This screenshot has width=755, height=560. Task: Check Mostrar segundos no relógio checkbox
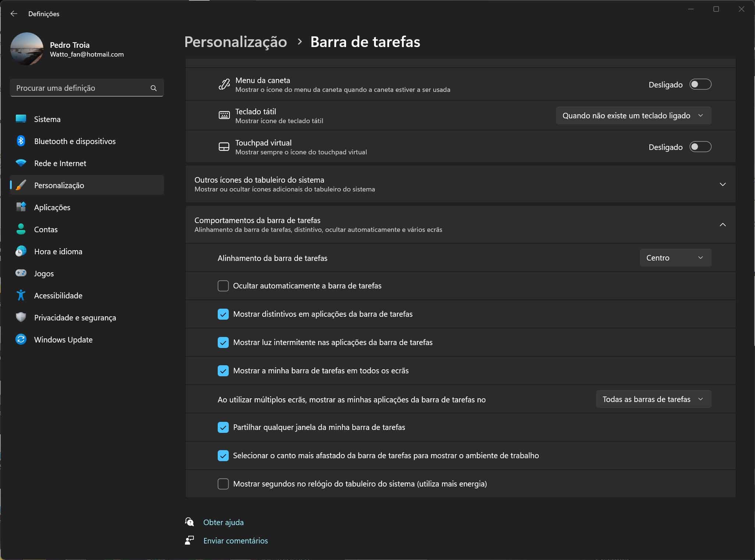[x=223, y=484]
